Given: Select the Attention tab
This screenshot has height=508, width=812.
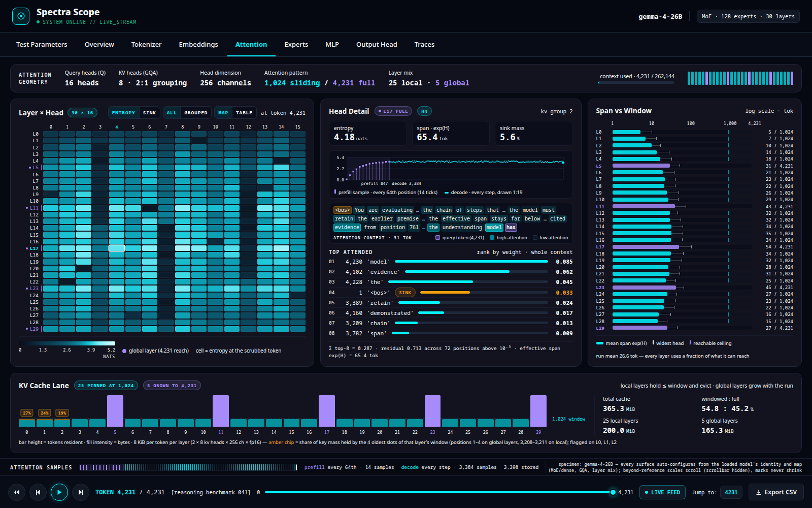Looking at the screenshot, I should click(x=251, y=45).
